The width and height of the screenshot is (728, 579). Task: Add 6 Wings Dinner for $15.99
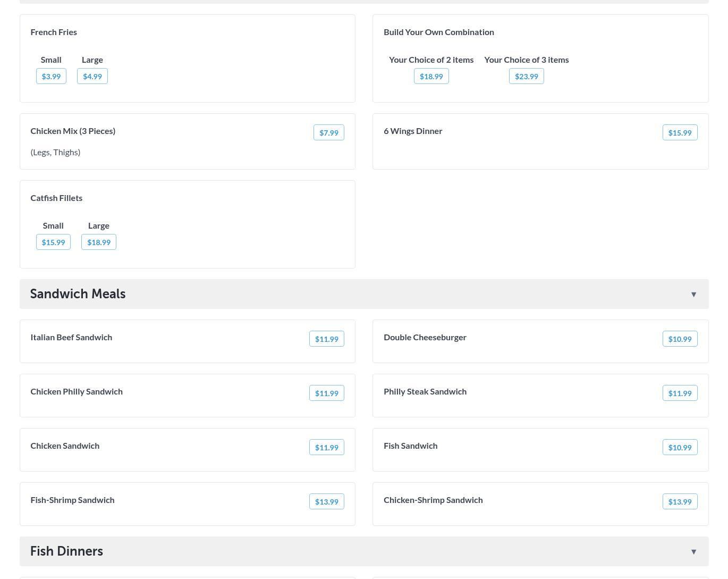pyautogui.click(x=680, y=132)
